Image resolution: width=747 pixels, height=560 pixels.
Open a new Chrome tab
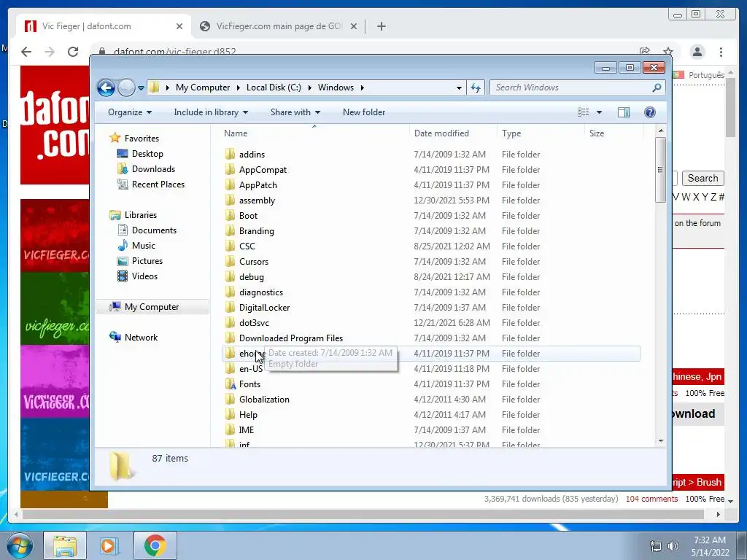click(381, 26)
